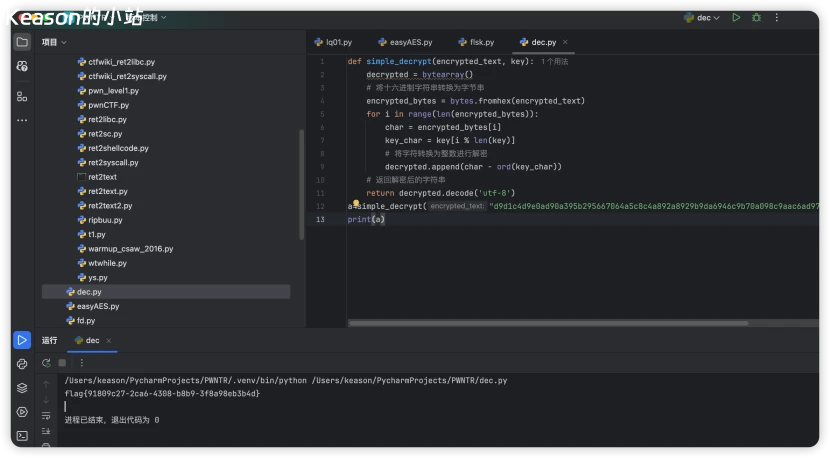Open the Python Console icon in sidebar
Image resolution: width=830 pixels, height=458 pixels.
(x=22, y=364)
